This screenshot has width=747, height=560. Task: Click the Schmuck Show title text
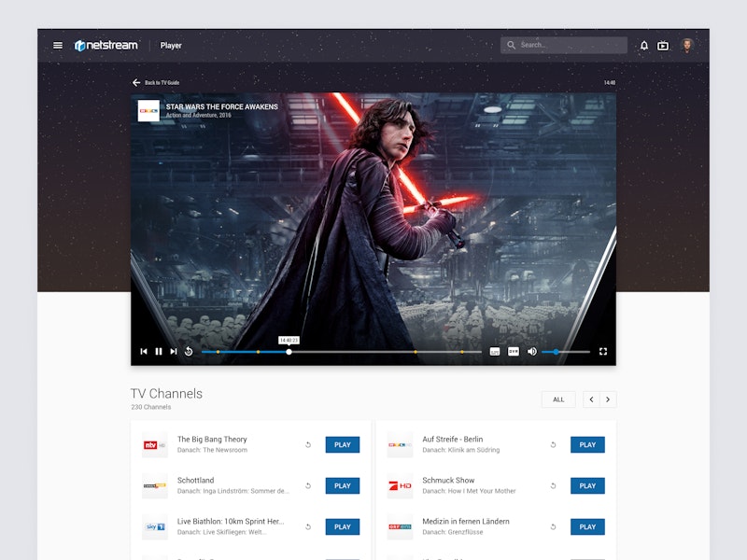pos(448,480)
